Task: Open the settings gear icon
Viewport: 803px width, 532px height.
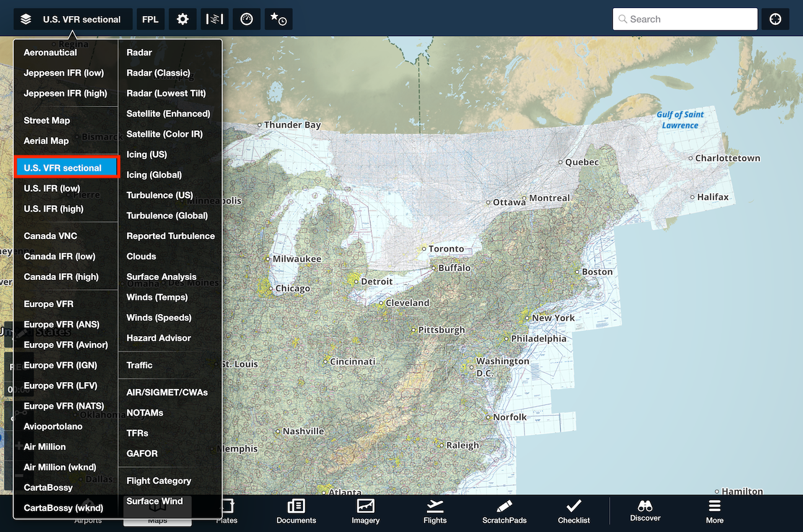Action: pos(182,19)
